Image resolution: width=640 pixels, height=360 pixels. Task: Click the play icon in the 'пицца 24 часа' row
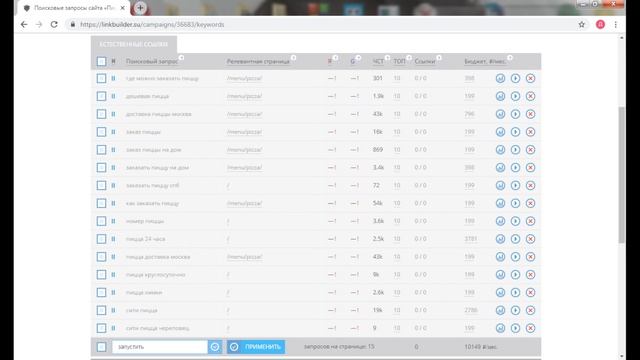point(516,239)
